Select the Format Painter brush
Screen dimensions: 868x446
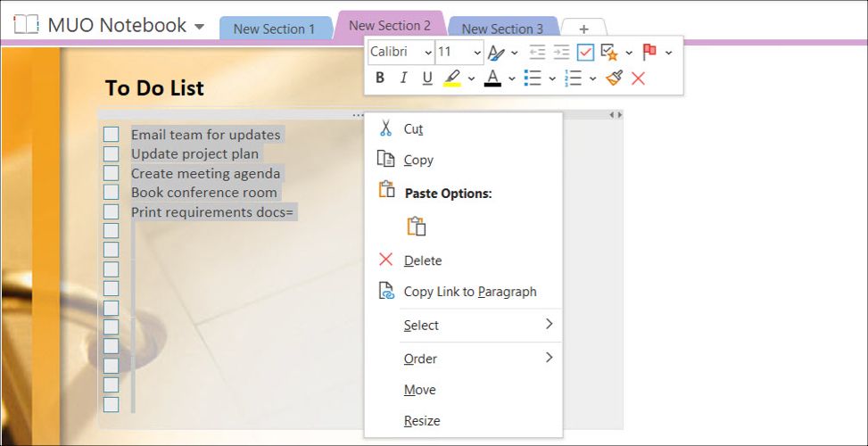(614, 78)
